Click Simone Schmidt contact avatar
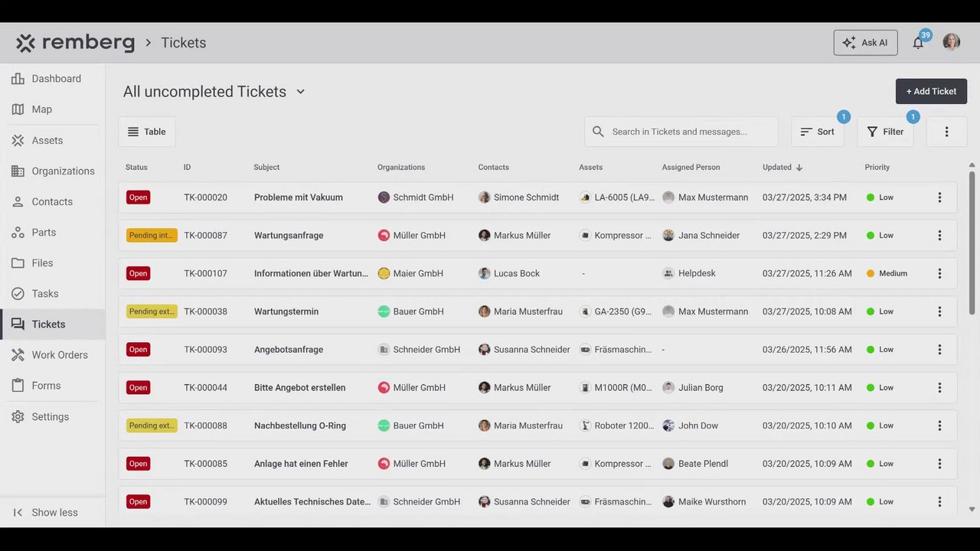This screenshot has height=551, width=980. (484, 197)
